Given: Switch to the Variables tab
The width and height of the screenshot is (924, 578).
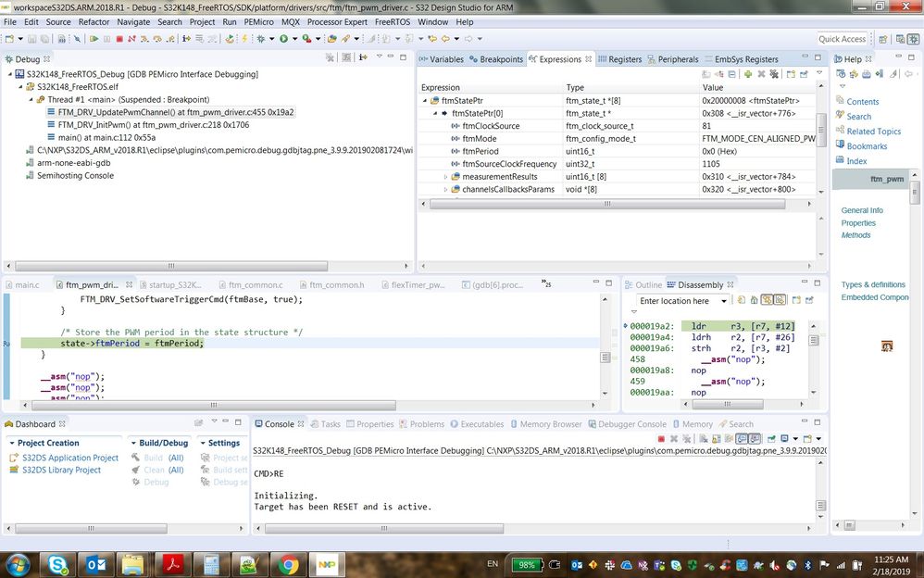Looking at the screenshot, I should click(x=442, y=59).
